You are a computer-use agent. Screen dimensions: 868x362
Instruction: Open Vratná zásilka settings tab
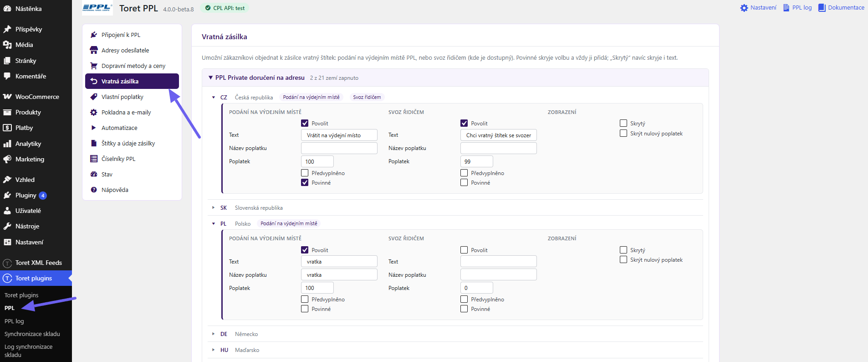tap(132, 81)
